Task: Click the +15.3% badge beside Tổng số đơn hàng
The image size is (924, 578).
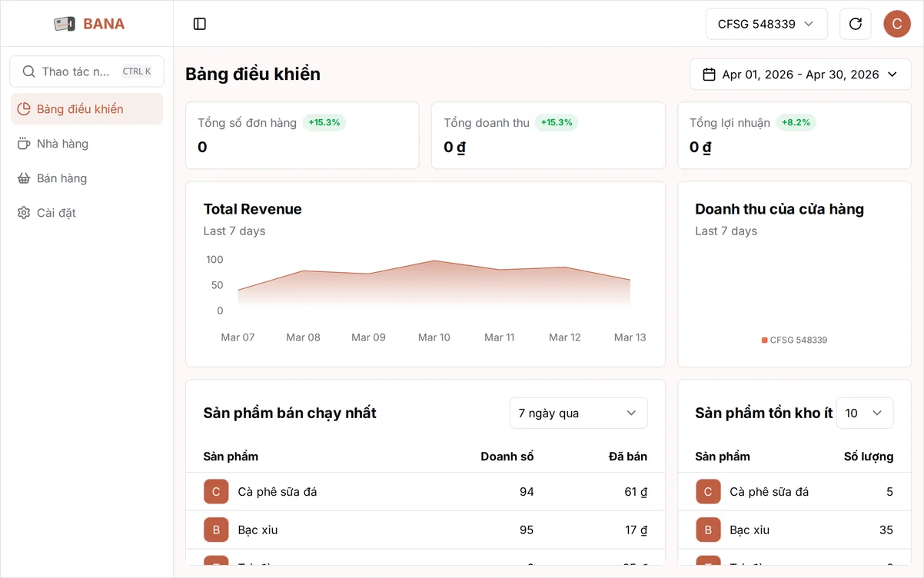Action: 324,122
